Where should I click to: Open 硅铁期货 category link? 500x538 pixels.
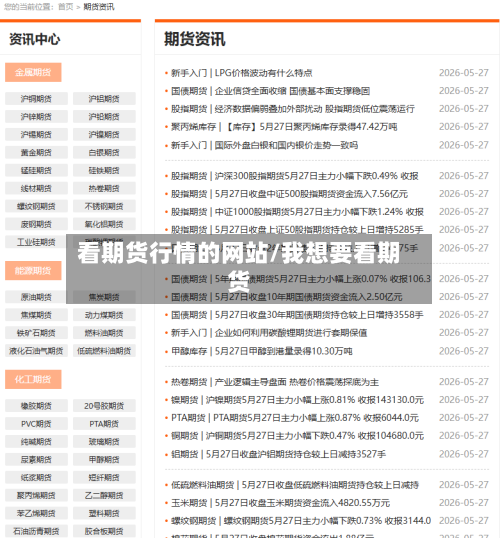coord(104,170)
